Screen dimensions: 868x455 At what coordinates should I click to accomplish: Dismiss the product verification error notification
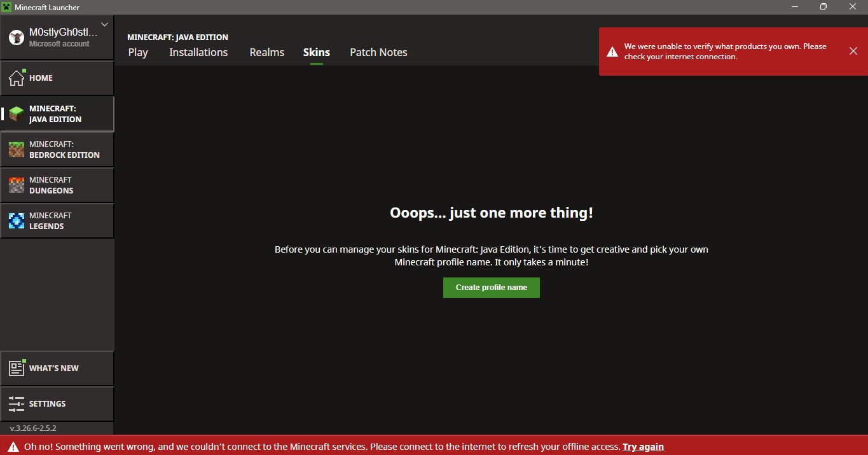853,51
